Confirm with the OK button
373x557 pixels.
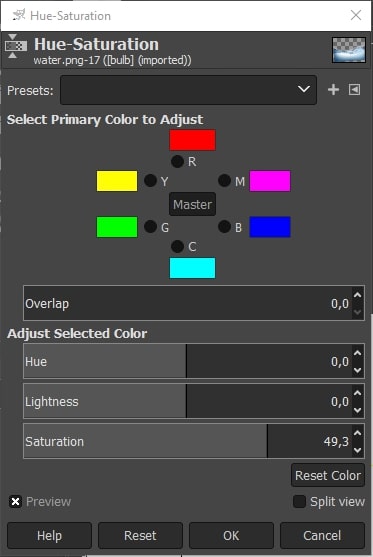click(x=231, y=535)
